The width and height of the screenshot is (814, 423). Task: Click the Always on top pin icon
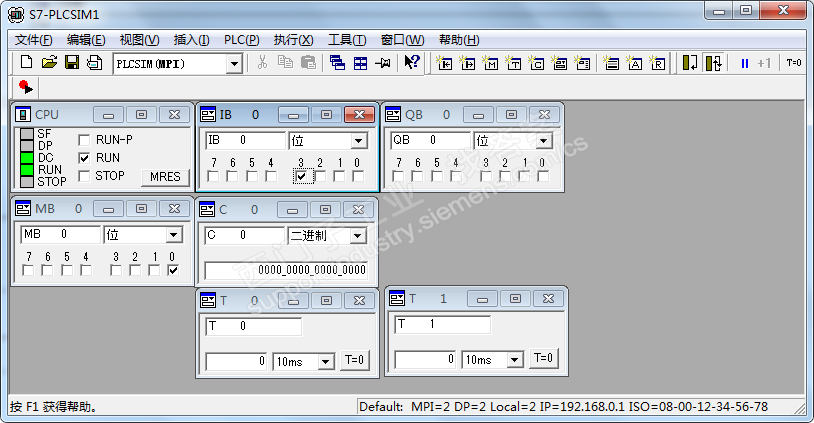pyautogui.click(x=383, y=63)
